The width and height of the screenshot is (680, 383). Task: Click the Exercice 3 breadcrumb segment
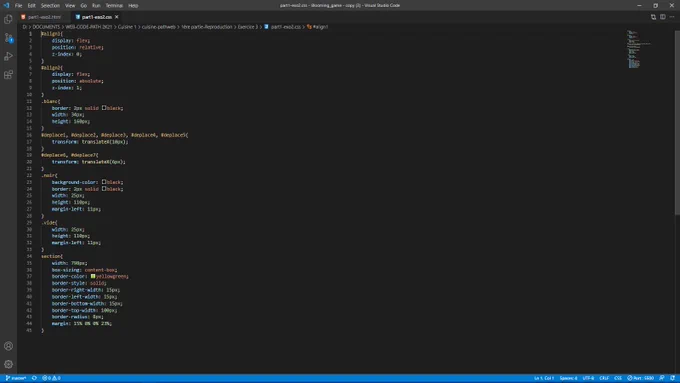(x=248, y=27)
